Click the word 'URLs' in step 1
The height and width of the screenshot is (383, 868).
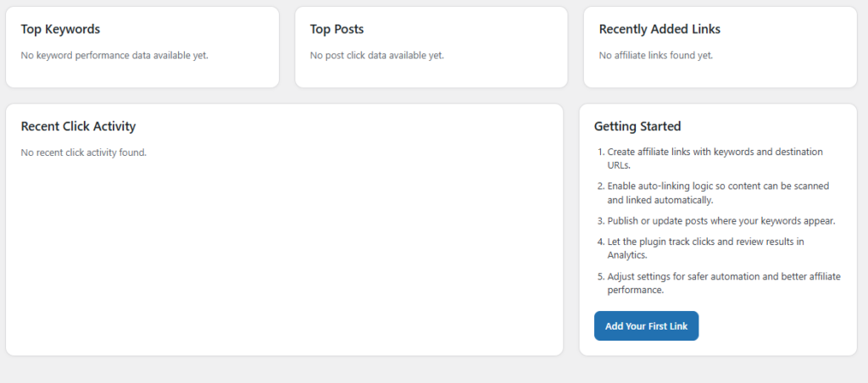(620, 166)
